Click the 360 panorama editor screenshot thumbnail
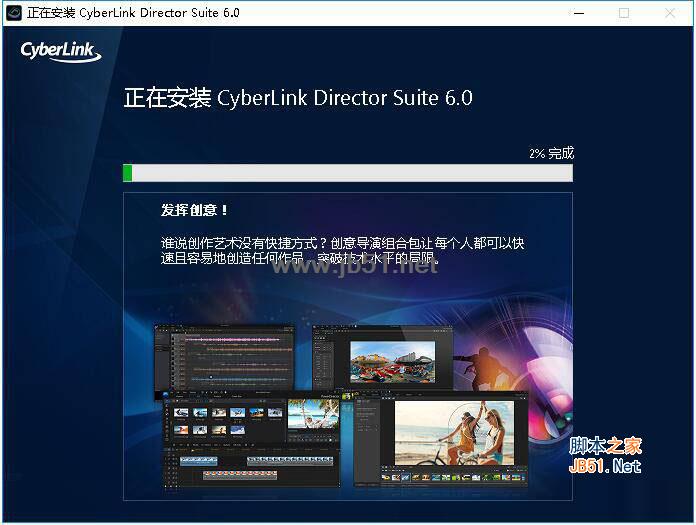This screenshot has height=525, width=696. tap(383, 358)
